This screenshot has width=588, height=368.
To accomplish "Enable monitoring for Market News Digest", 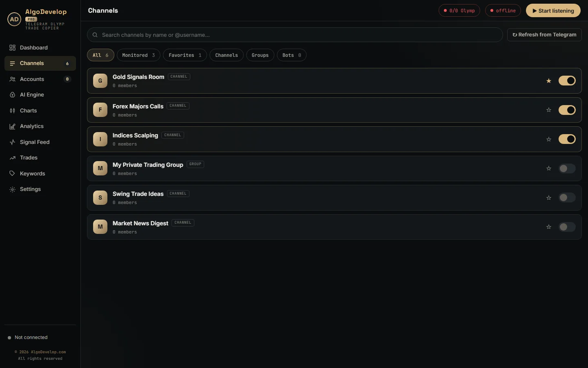I will coord(567,227).
